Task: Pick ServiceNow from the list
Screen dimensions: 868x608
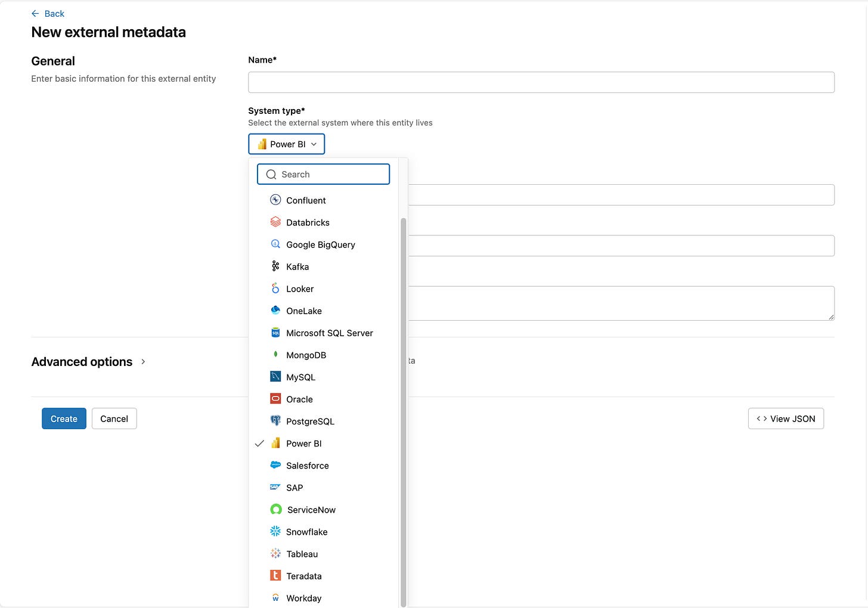Action: (324, 510)
